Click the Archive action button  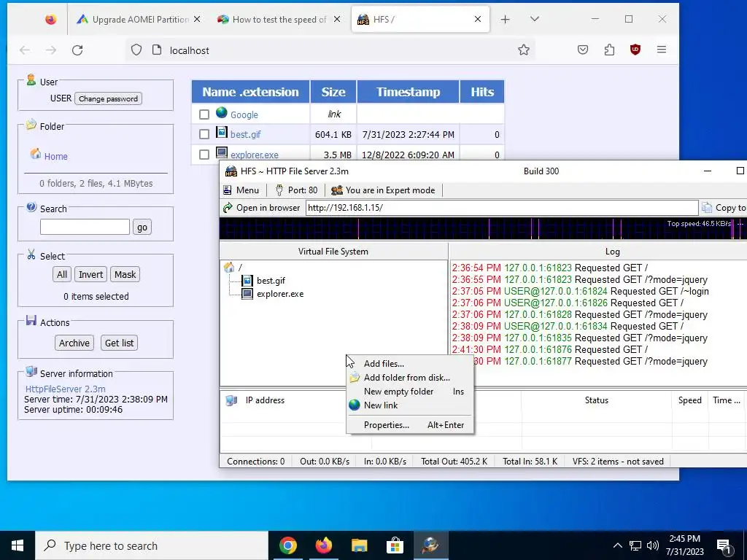point(74,343)
